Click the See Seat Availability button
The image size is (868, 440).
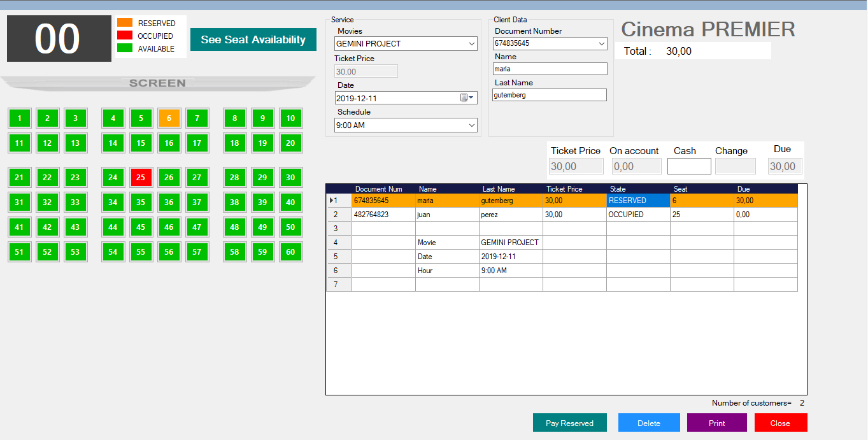[253, 39]
